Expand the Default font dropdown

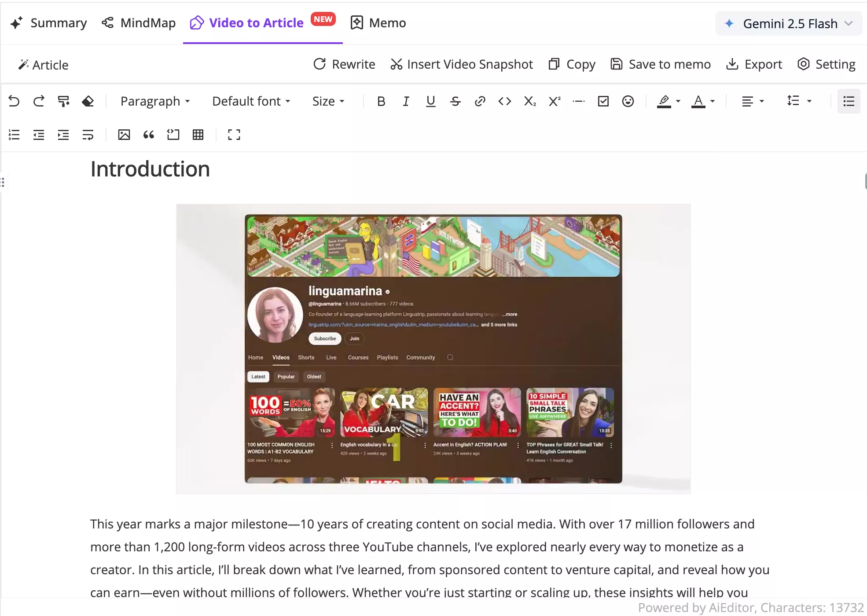pos(251,101)
